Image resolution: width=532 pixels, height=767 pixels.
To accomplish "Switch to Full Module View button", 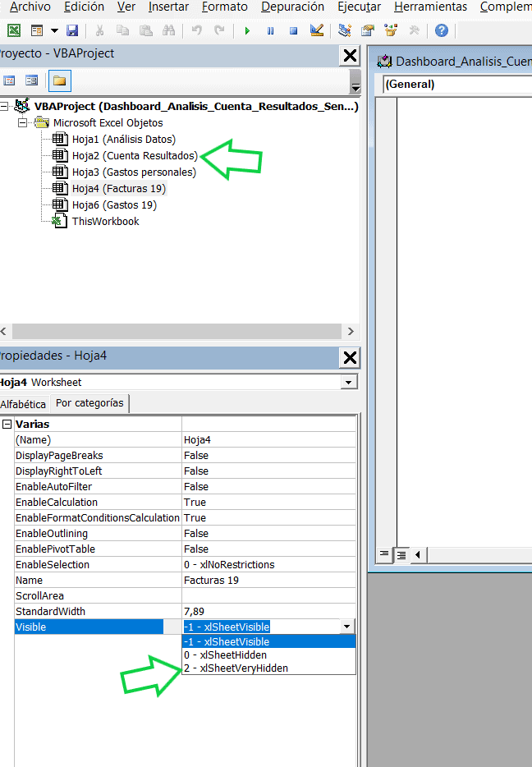I will (401, 555).
